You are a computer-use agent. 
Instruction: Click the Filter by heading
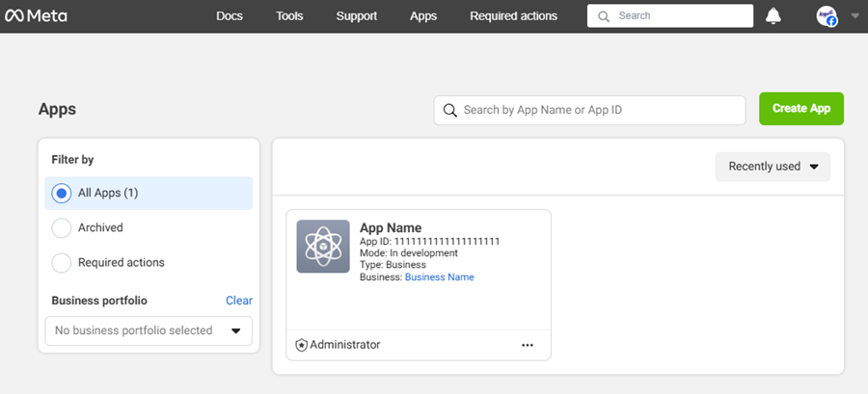tap(72, 160)
